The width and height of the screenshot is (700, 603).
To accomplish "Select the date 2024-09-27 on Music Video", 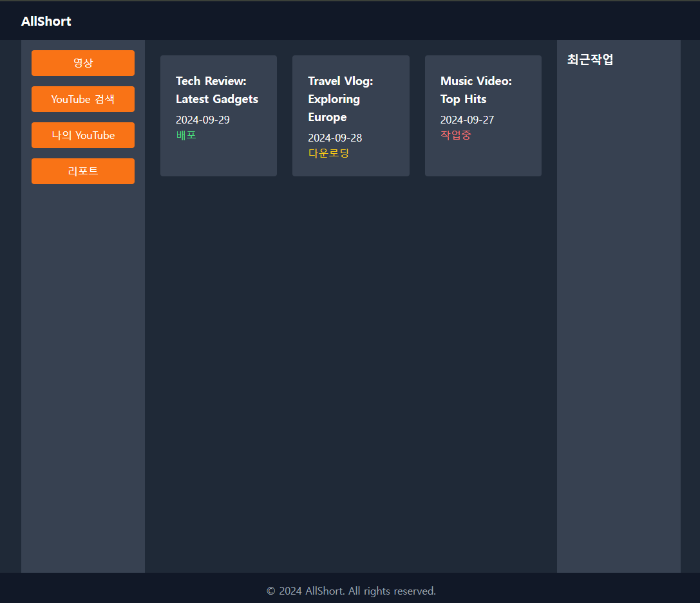I will (467, 119).
